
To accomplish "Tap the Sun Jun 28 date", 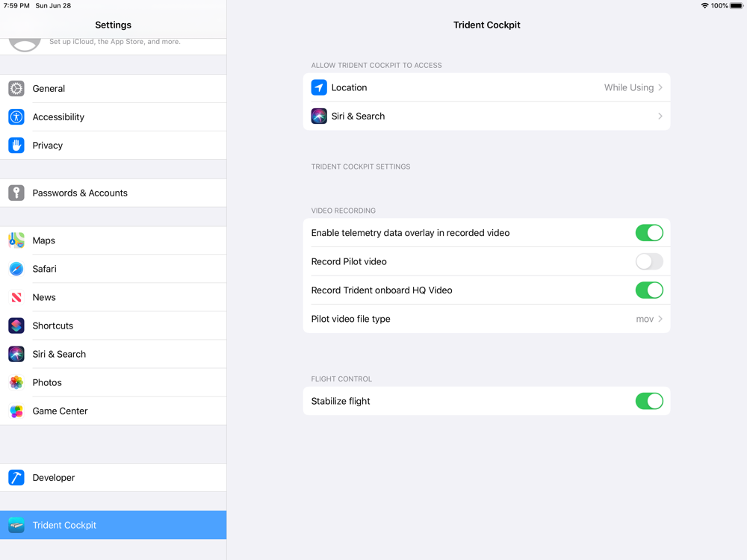I will coord(53,6).
